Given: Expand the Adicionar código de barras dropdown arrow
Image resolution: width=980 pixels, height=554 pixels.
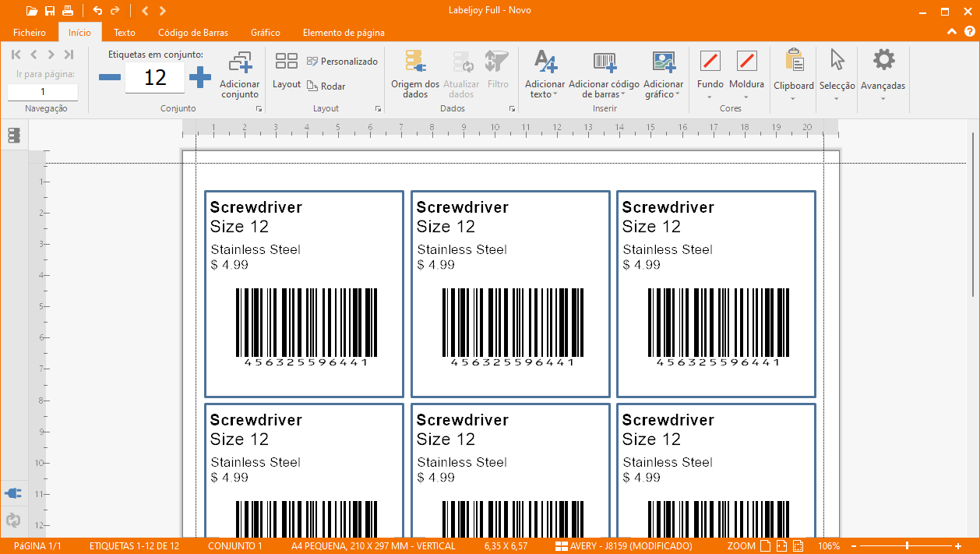Looking at the screenshot, I should click(x=623, y=95).
